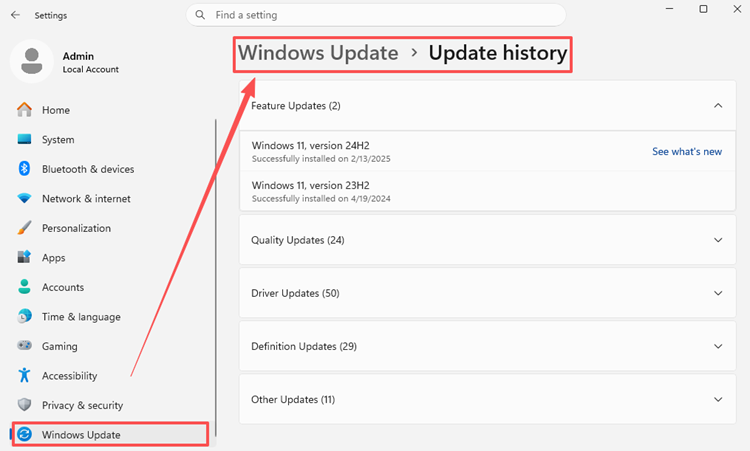Expand Definition Updates (29) chevron

tap(718, 346)
